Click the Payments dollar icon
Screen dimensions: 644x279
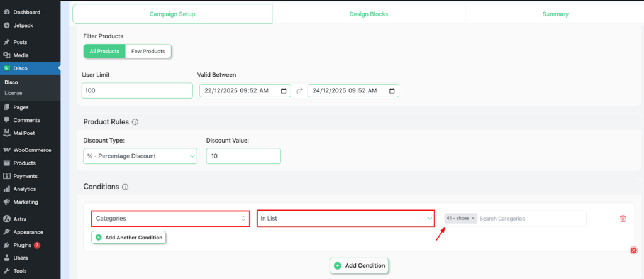pos(6,177)
